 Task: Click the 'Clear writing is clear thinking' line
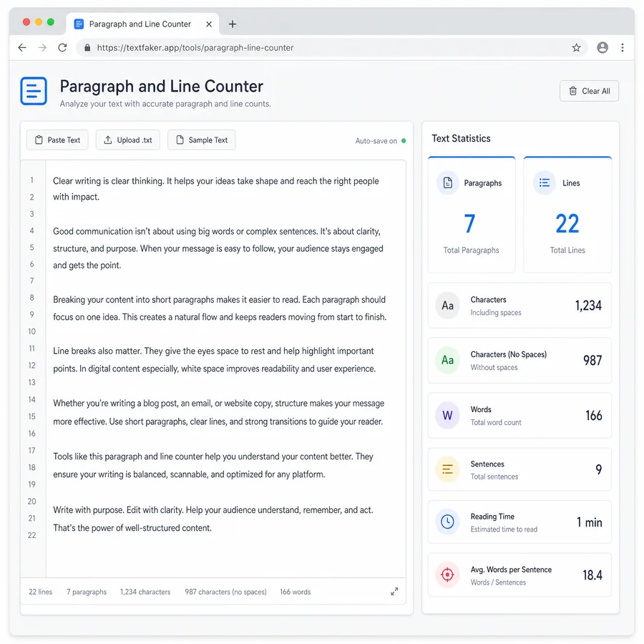(215, 181)
